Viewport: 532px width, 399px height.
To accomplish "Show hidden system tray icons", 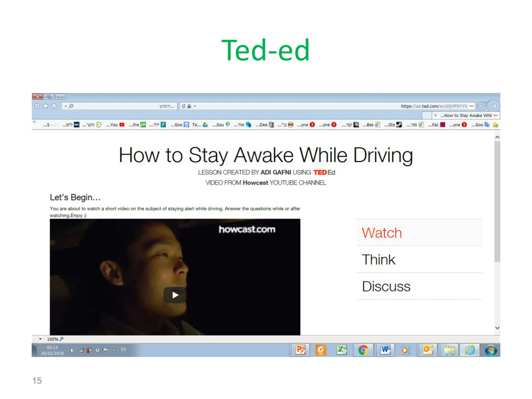I will pos(114,350).
